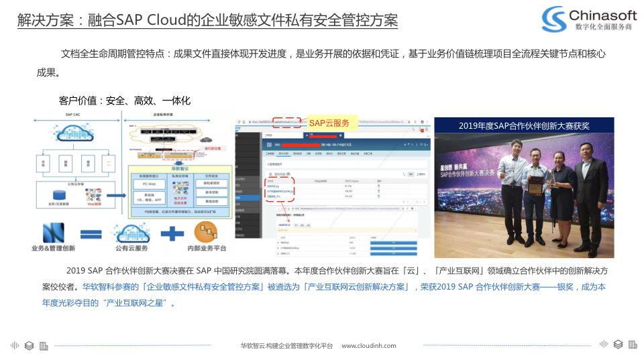Click the blue database cylinder icon
The height and width of the screenshot is (362, 644).
click(x=59, y=195)
